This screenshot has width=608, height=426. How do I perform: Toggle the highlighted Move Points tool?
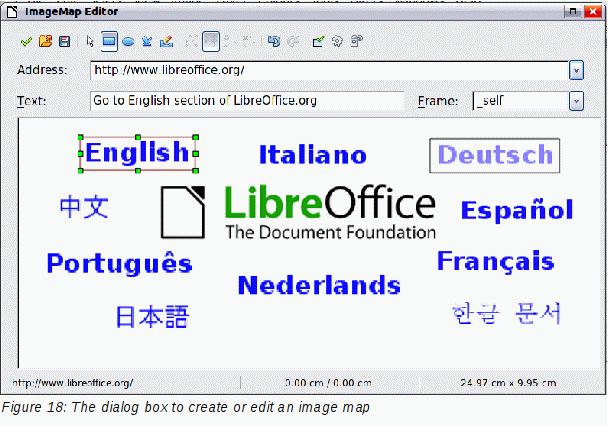point(211,41)
